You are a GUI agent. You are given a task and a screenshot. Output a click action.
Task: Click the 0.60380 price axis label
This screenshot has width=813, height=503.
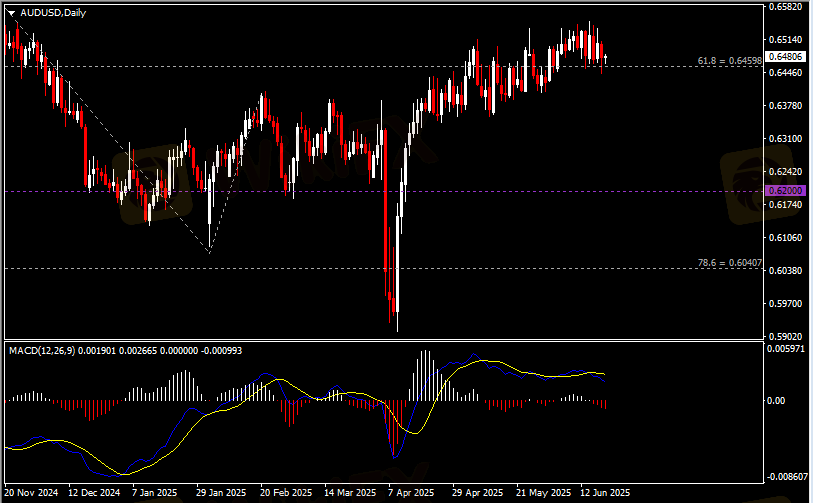point(786,271)
